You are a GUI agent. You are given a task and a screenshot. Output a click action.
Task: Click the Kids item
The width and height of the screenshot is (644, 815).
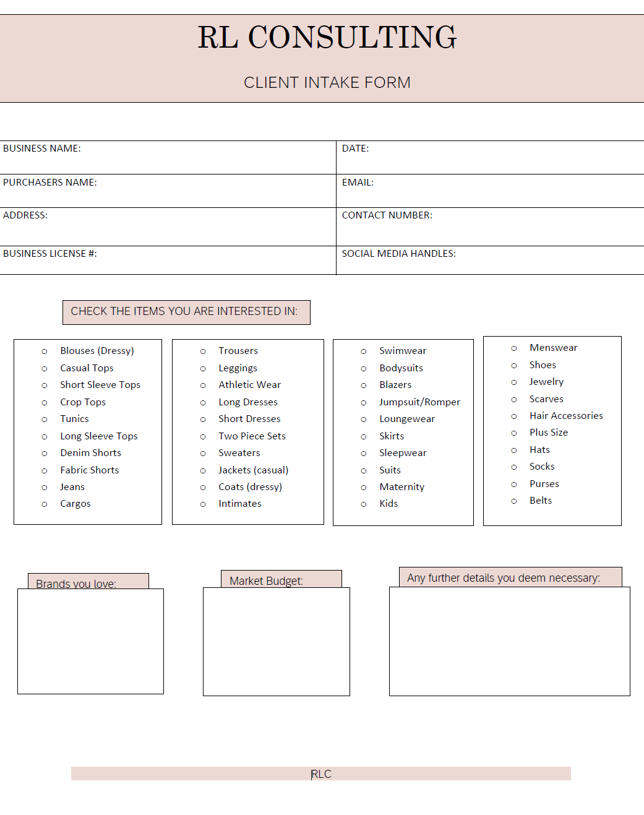(x=389, y=504)
